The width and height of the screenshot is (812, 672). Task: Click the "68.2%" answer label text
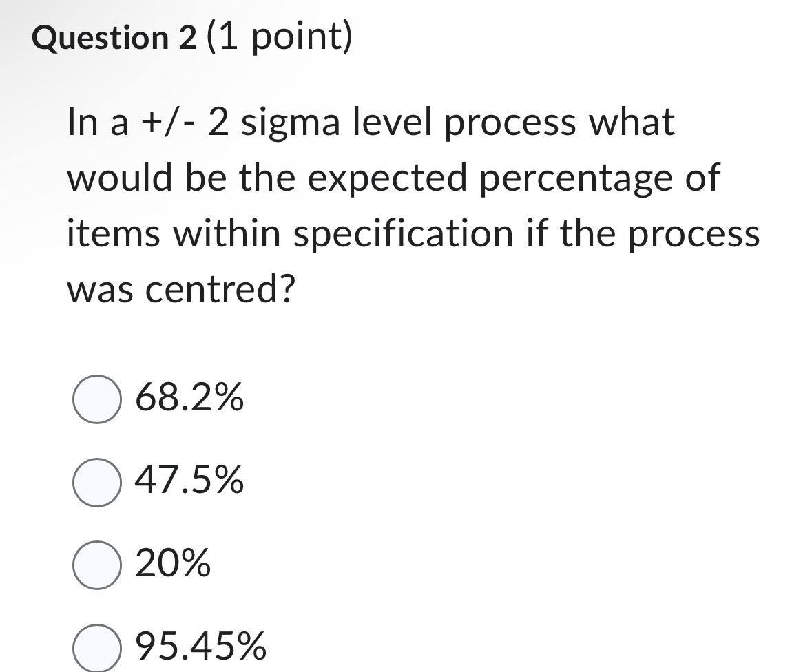[189, 398]
